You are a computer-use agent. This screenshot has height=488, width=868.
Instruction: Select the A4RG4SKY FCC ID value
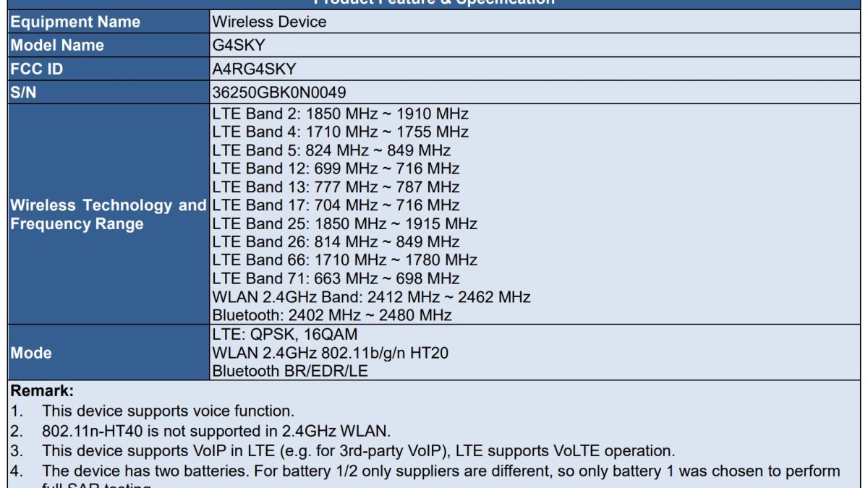pyautogui.click(x=254, y=69)
